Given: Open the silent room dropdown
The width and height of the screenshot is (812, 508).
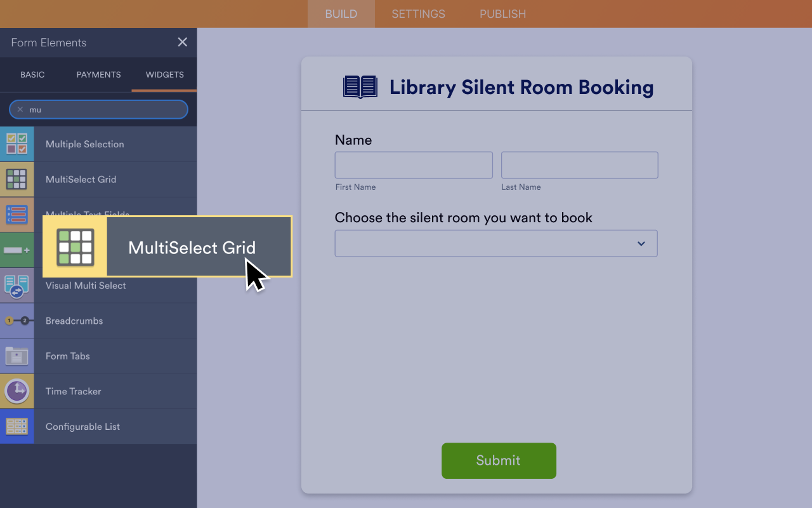Looking at the screenshot, I should pyautogui.click(x=496, y=243).
